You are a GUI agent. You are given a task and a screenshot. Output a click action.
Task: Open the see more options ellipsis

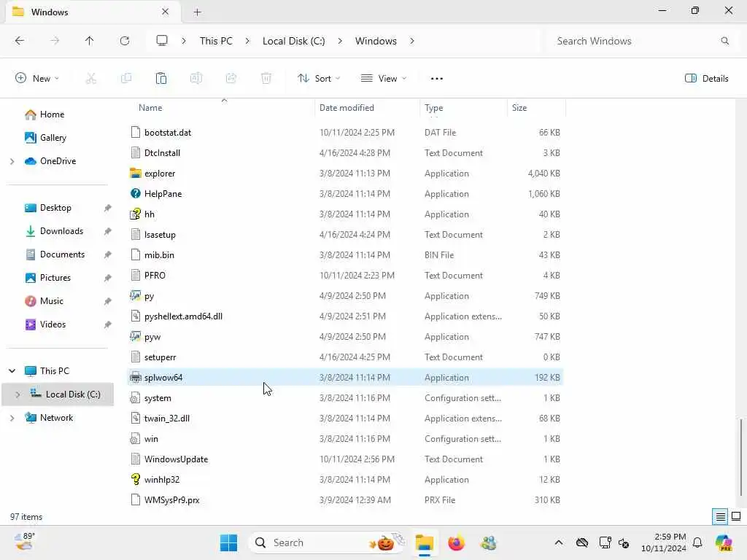[x=437, y=79]
